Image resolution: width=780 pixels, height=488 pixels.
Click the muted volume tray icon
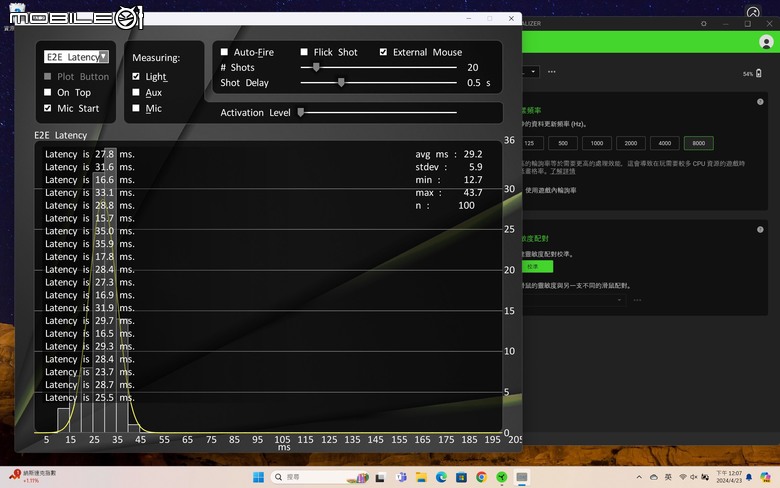click(693, 478)
